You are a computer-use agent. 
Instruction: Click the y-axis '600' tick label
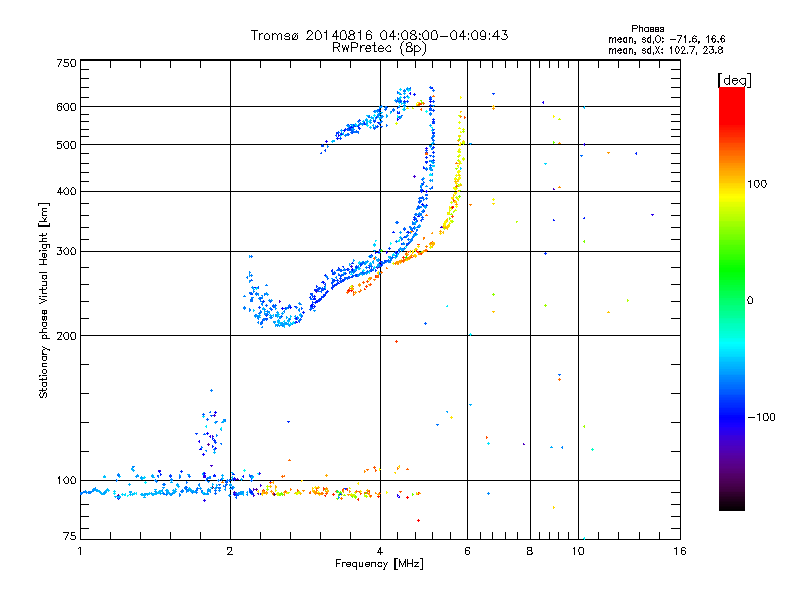pos(66,107)
